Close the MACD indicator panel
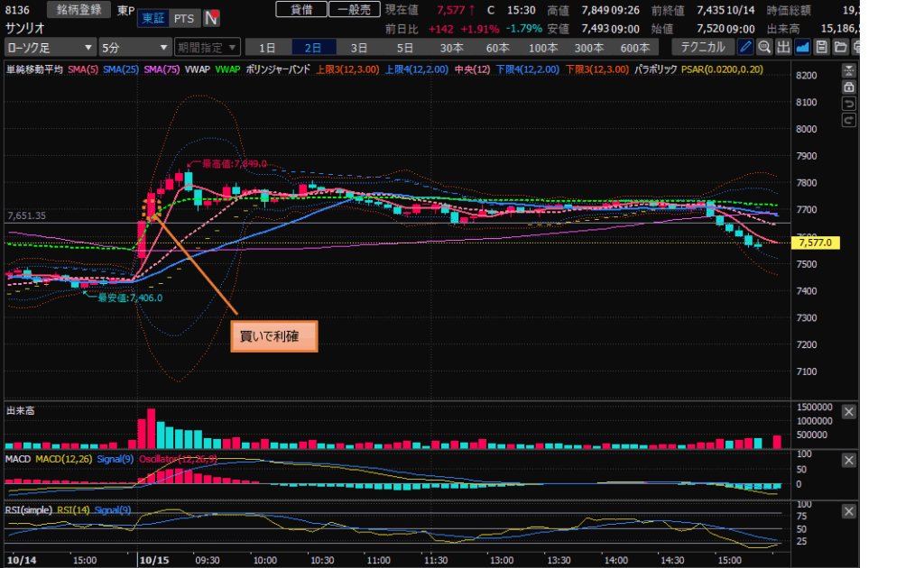924x568 pixels. (x=848, y=461)
